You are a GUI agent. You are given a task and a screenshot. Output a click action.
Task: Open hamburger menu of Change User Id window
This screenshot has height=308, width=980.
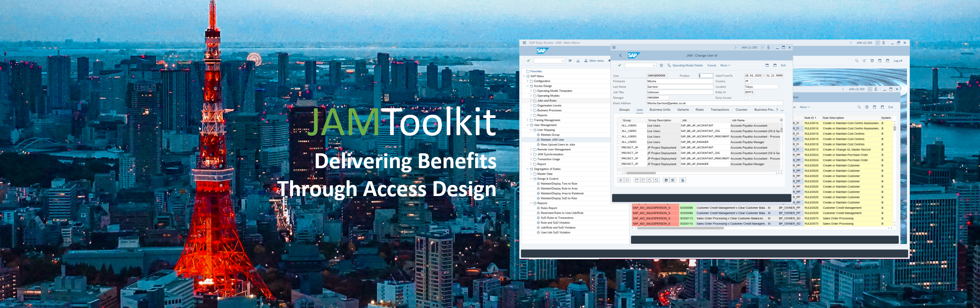[614, 47]
